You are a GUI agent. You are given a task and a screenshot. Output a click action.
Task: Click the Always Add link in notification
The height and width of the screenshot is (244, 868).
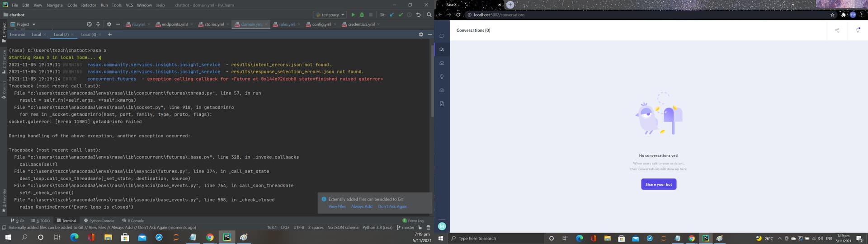(x=362, y=206)
